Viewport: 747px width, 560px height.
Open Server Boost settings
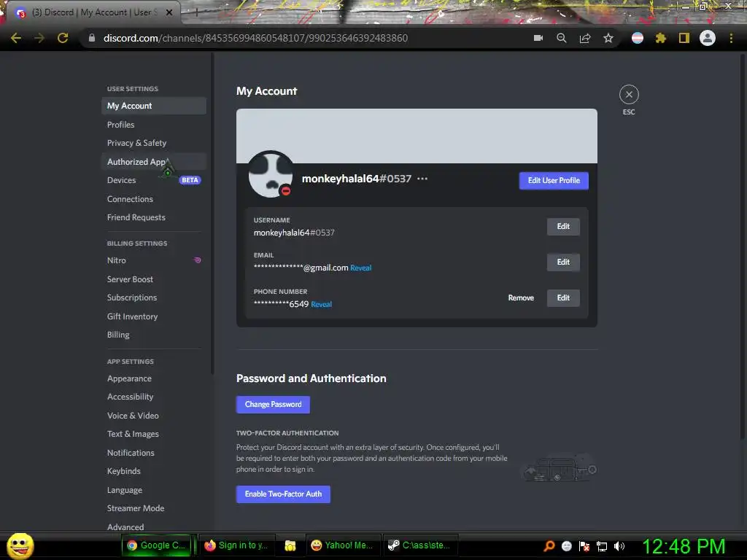click(154, 279)
